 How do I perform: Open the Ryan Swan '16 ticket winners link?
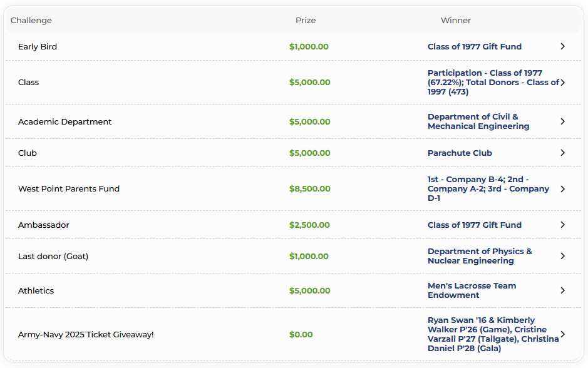pos(493,334)
